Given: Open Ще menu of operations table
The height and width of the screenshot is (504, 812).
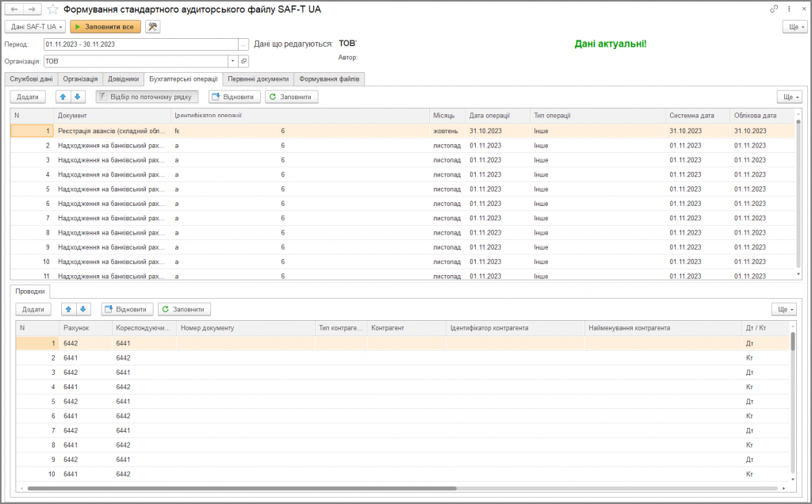Looking at the screenshot, I should [789, 97].
